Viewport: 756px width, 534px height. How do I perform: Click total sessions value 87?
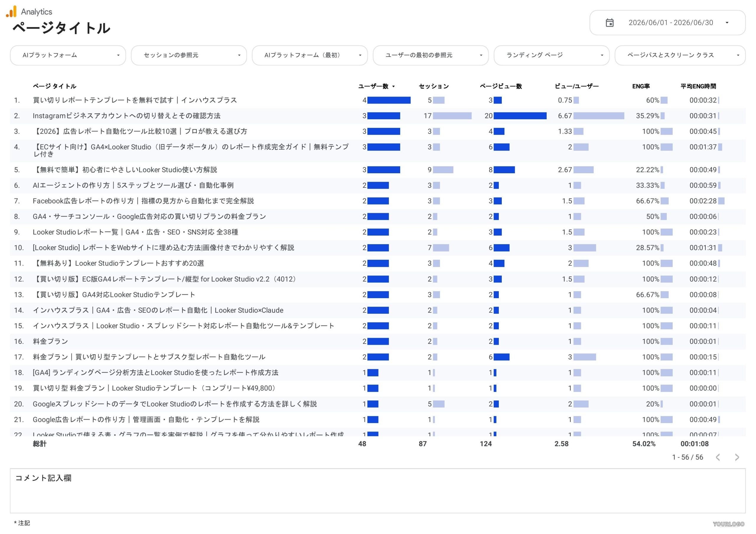coord(423,444)
